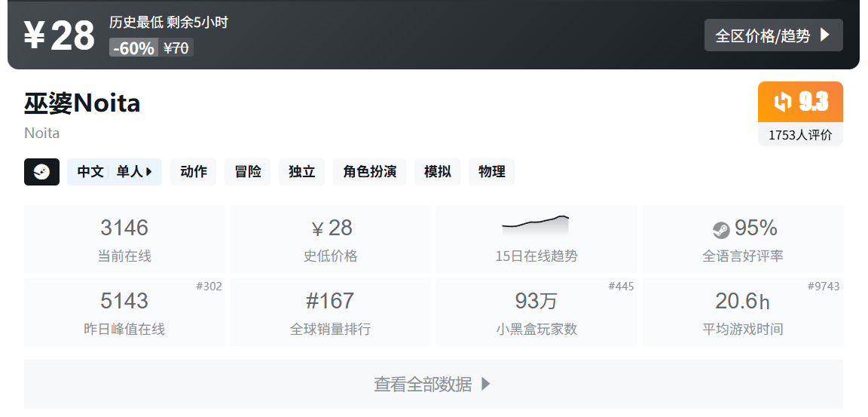Click the 93万 小黑盒玩家数 value

tap(536, 302)
